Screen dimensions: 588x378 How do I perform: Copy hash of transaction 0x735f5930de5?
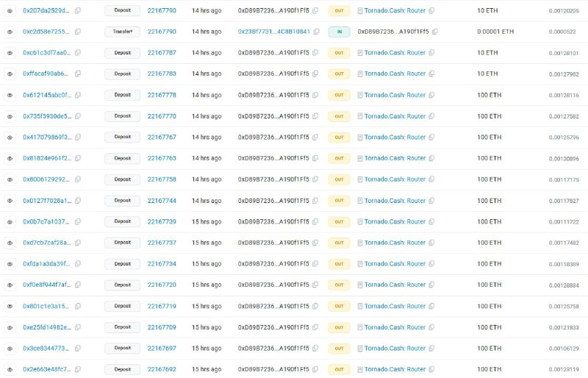click(x=78, y=116)
